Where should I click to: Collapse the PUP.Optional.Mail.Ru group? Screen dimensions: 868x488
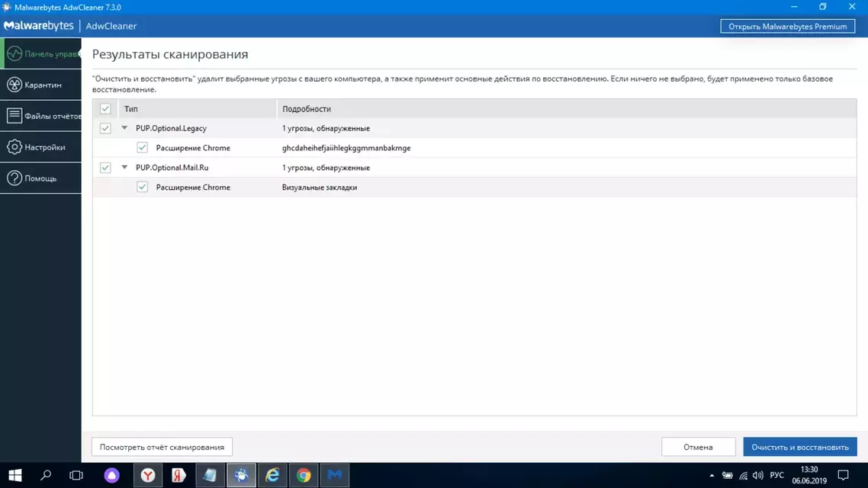click(x=124, y=167)
